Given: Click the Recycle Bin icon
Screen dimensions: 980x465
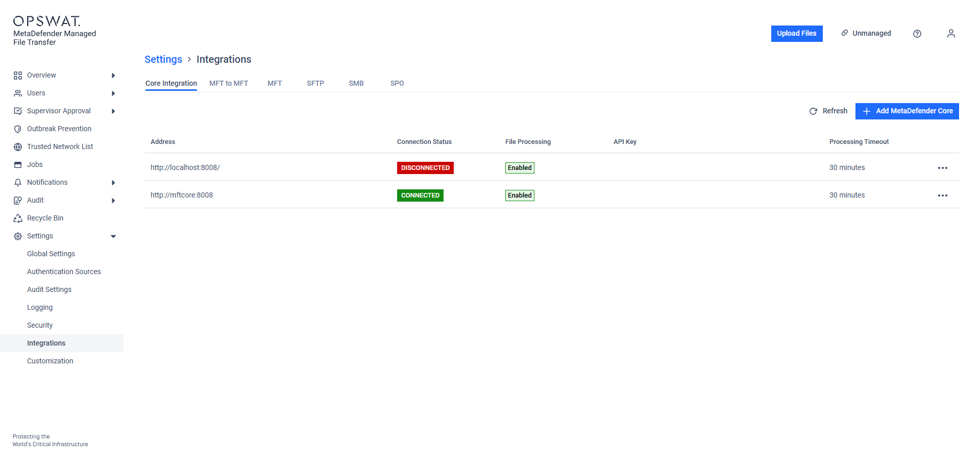Looking at the screenshot, I should (18, 218).
